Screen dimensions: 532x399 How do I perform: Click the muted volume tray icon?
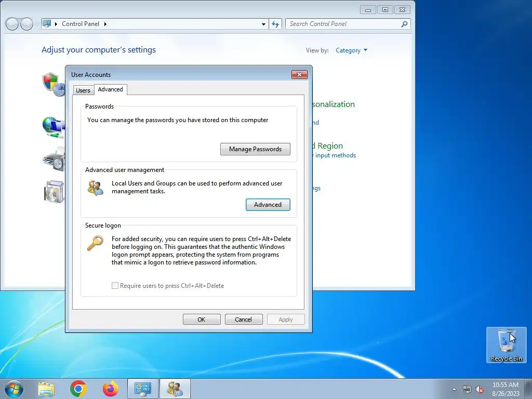point(480,389)
